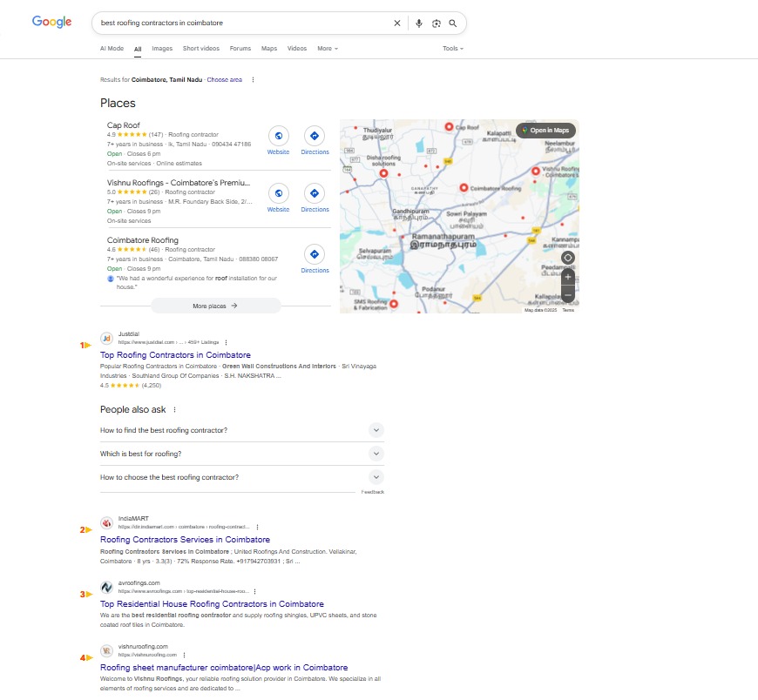
Task: Open 'Top Roofing Contractors in Coimbatore' Justdial link
Action: pos(175,355)
